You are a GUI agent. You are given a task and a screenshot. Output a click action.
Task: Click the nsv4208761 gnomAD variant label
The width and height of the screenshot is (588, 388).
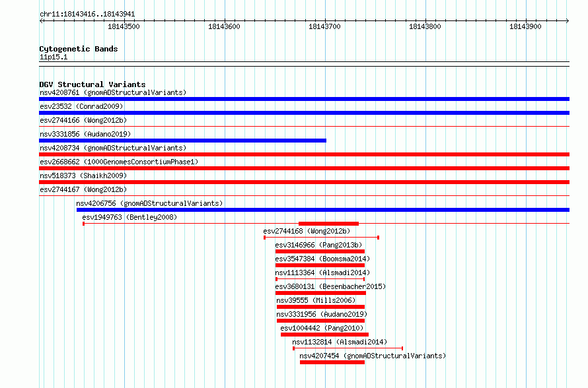(113, 92)
